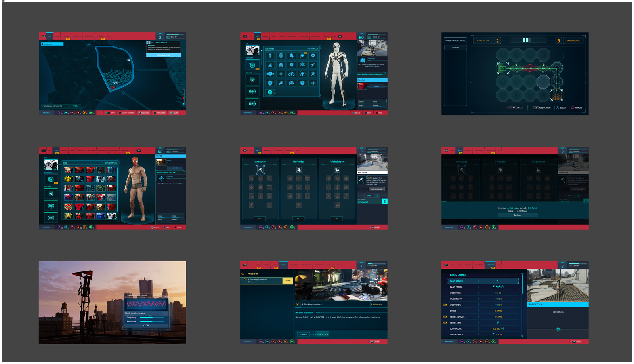The height and width of the screenshot is (364, 634).
Task: Click the landmark marker on Chinatown map
Action: [129, 60]
